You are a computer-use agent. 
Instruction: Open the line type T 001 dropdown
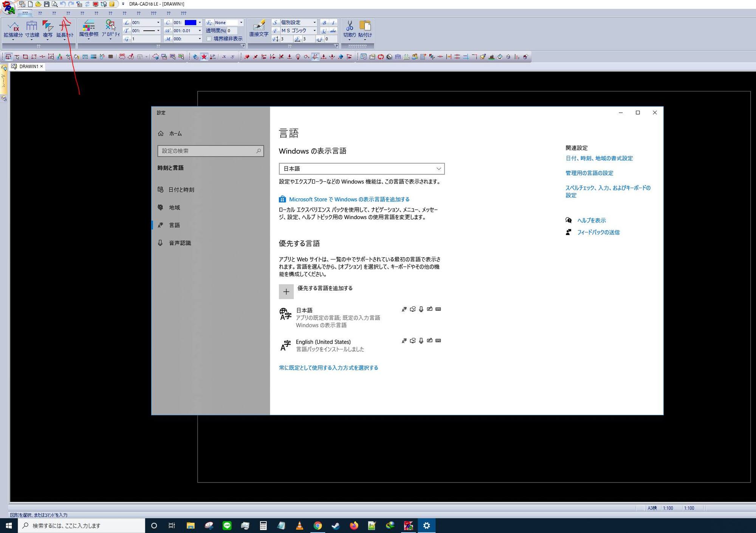pyautogui.click(x=158, y=31)
